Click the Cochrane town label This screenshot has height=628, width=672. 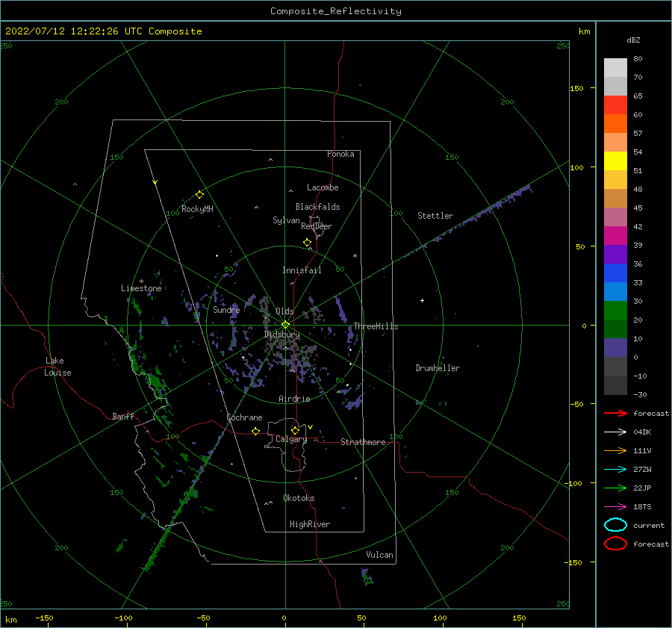(244, 417)
